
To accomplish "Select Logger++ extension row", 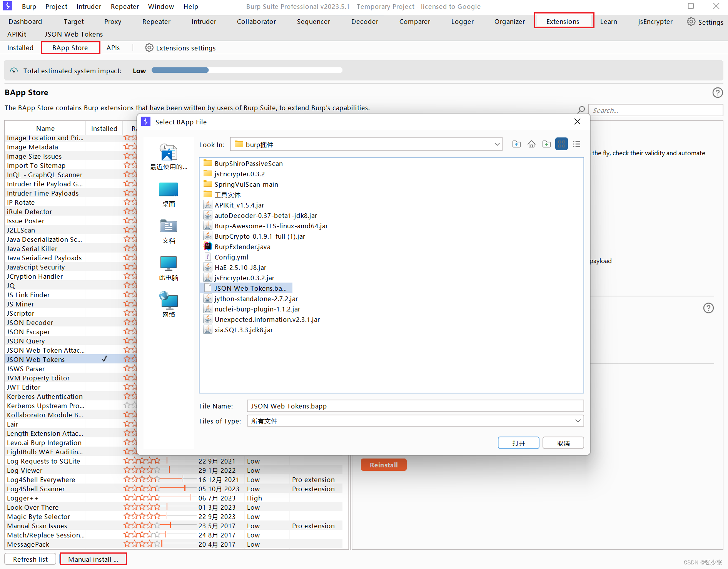I will [x=174, y=498].
